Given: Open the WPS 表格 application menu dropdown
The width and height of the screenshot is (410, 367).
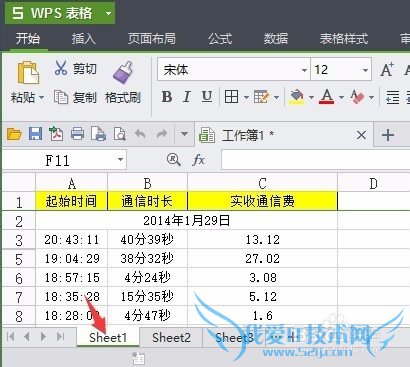Looking at the screenshot, I should [x=108, y=14].
